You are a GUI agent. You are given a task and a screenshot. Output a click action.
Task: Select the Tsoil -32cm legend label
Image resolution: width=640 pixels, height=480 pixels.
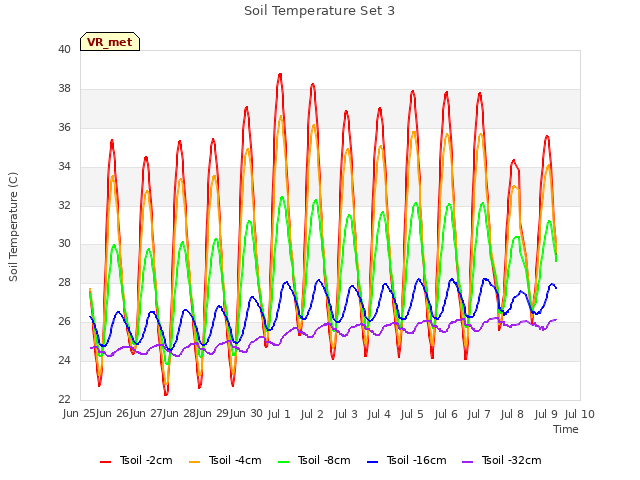coord(511,460)
